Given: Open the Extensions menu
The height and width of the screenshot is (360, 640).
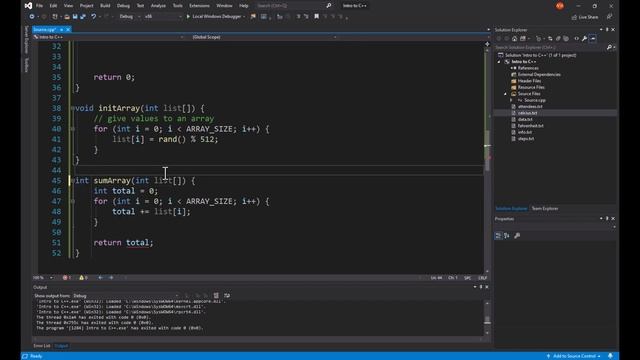Looking at the screenshot, I should click(x=199, y=6).
